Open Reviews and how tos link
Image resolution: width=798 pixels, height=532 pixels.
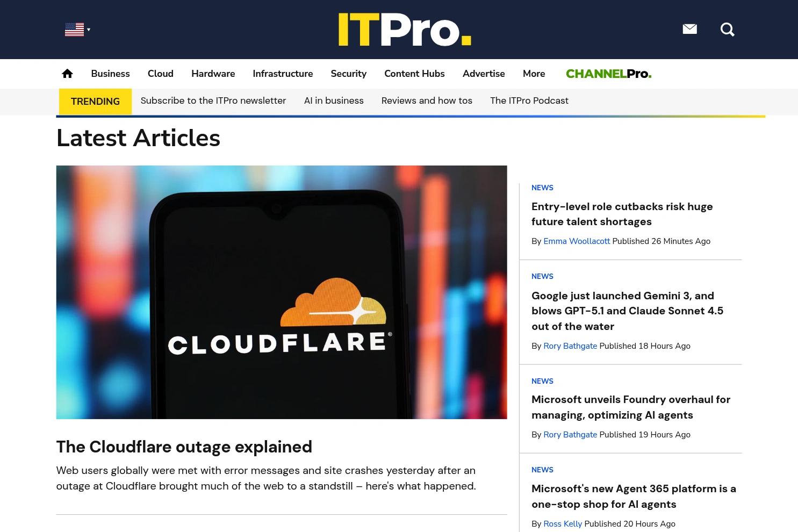click(x=427, y=100)
